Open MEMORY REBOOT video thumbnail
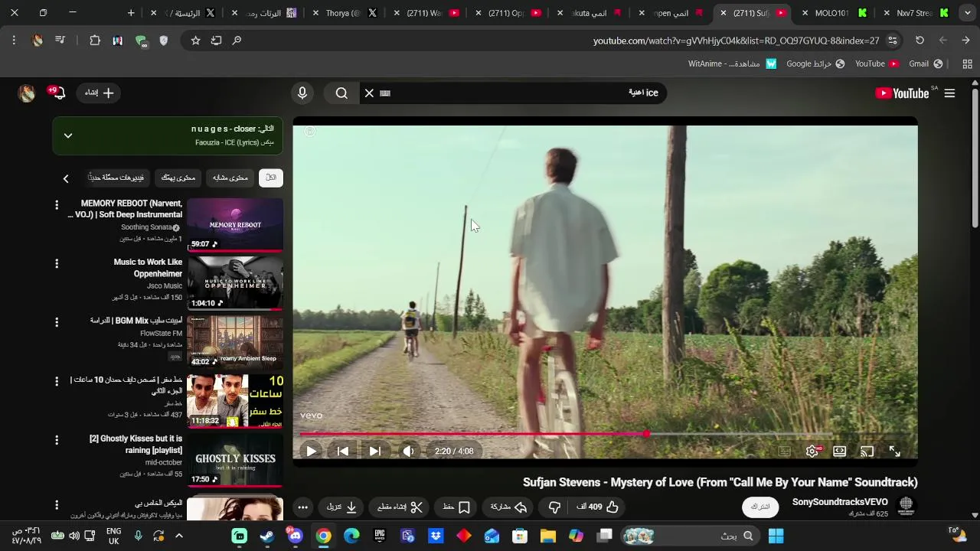The height and width of the screenshot is (551, 980). [x=235, y=225]
